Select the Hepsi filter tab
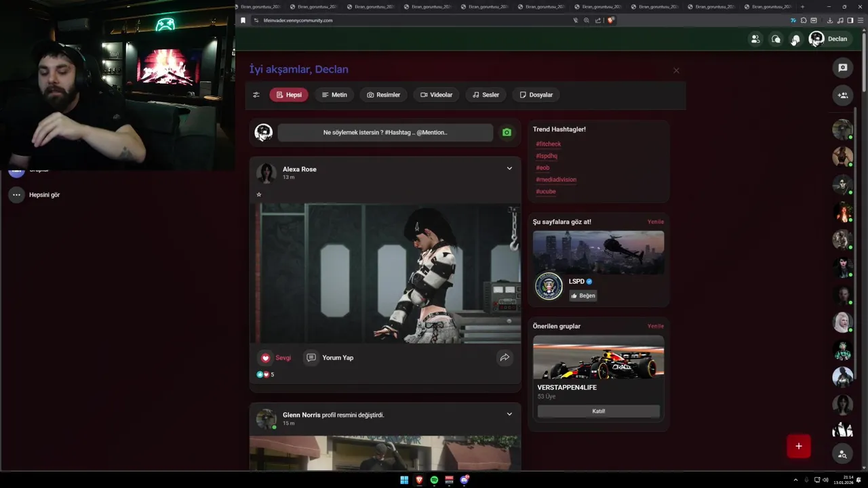Screen dimensions: 868x488 click(289, 95)
